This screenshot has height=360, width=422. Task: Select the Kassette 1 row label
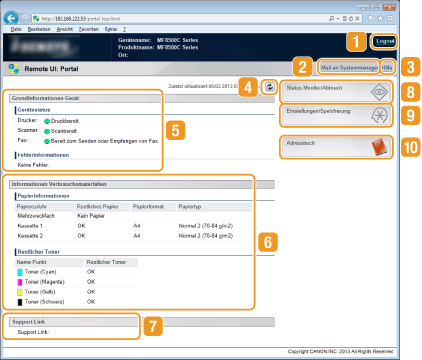click(30, 226)
